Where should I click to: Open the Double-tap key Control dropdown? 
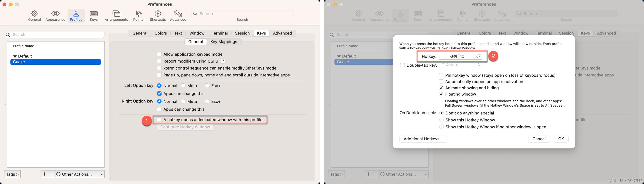point(460,65)
